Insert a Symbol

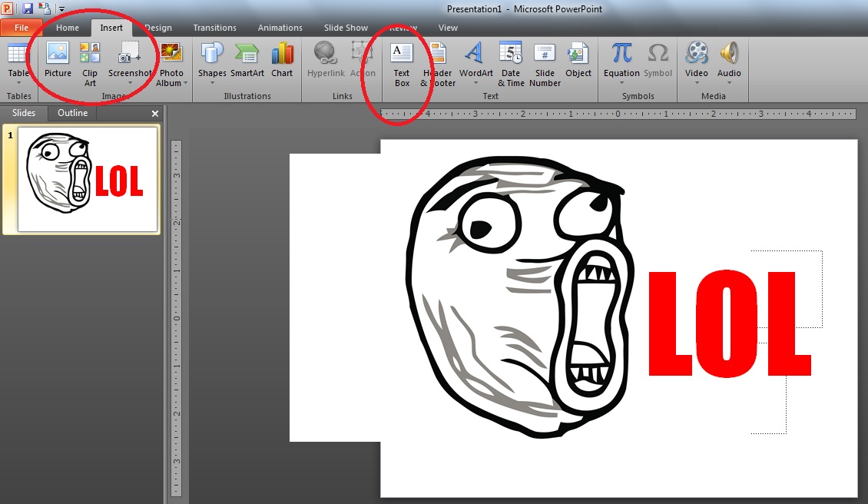pos(658,60)
